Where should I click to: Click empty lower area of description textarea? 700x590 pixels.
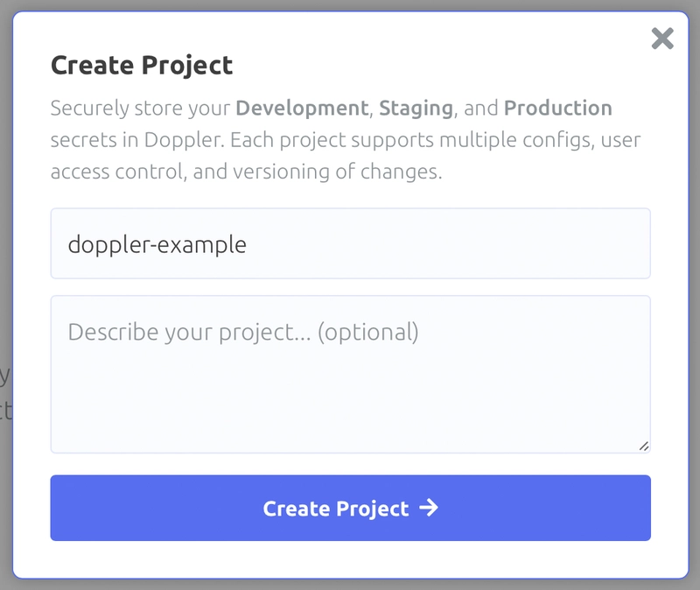(x=351, y=402)
